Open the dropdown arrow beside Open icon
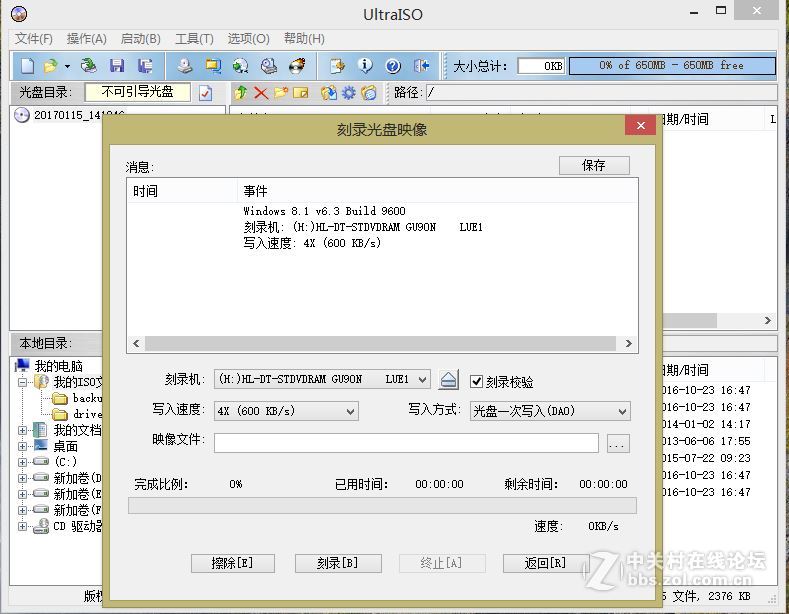Viewport: 789px width, 614px height. pyautogui.click(x=67, y=66)
